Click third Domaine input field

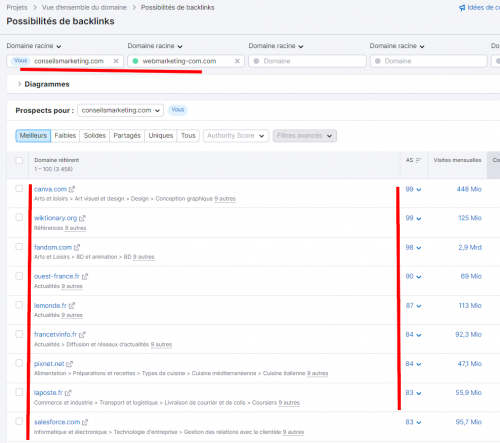click(307, 61)
